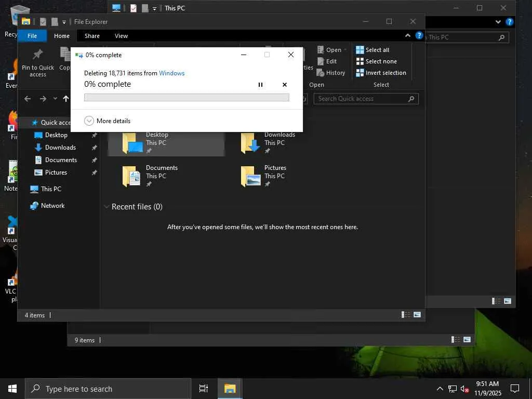
Task: Choose Select all
Action: click(373, 50)
